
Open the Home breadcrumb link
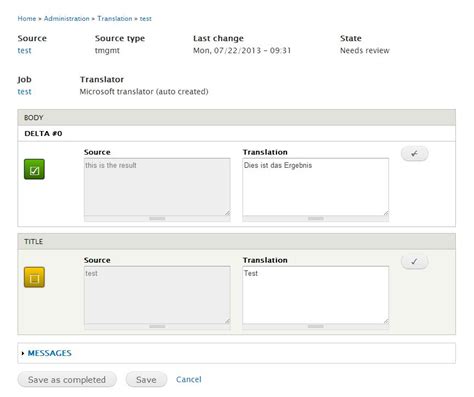point(27,19)
